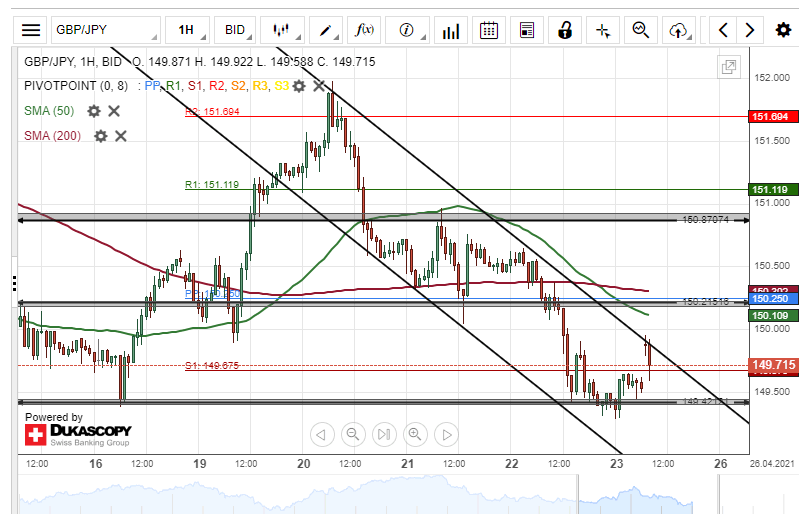Open the candlestick chart type selector
Image resolution: width=808 pixels, height=525 pixels.
282,30
